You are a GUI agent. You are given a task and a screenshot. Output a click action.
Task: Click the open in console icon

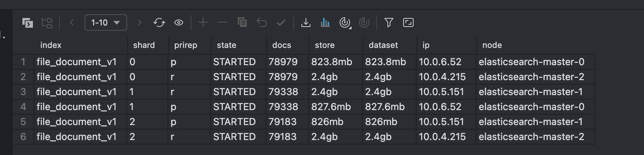point(28,23)
